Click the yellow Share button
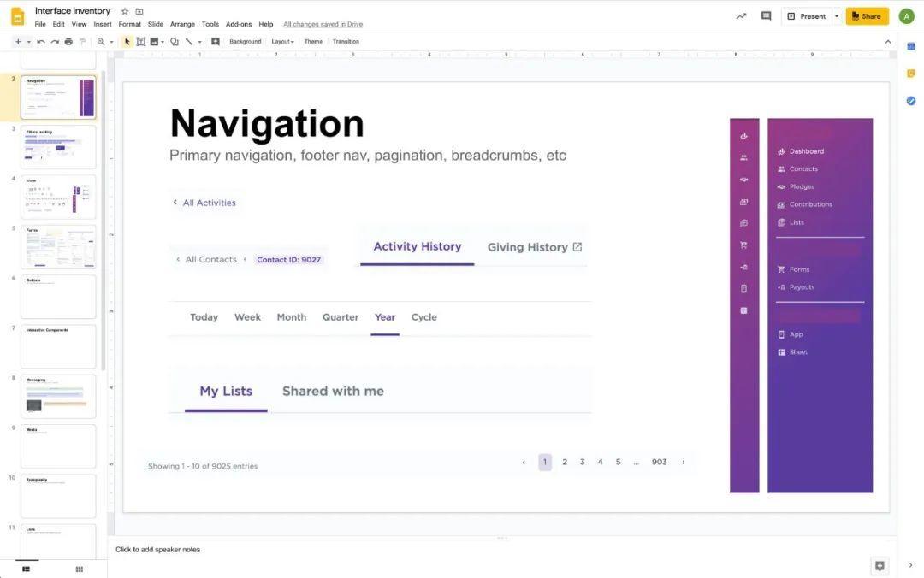The width and height of the screenshot is (924, 578). click(867, 16)
